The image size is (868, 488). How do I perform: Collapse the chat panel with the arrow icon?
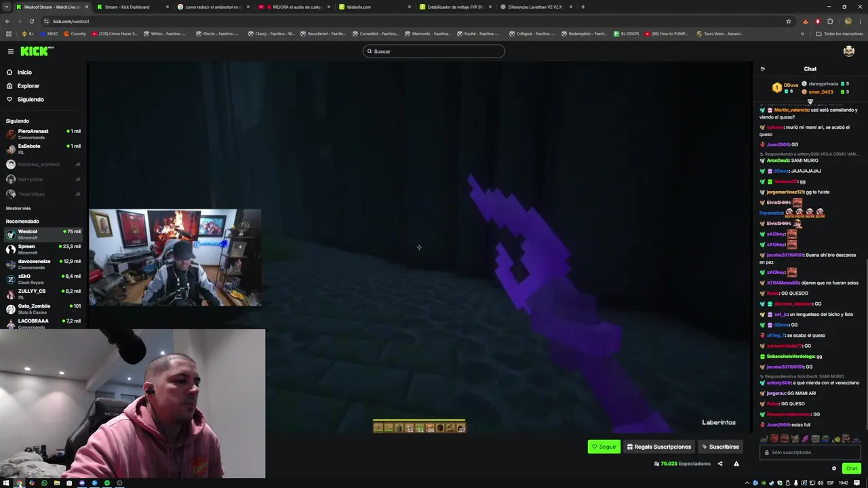(762, 69)
